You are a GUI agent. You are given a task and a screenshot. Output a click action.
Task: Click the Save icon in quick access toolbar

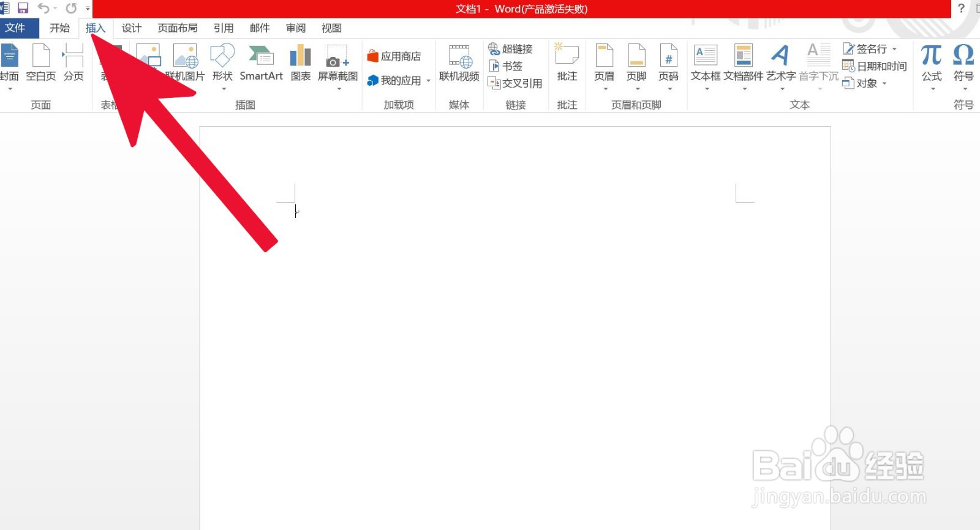pyautogui.click(x=23, y=8)
